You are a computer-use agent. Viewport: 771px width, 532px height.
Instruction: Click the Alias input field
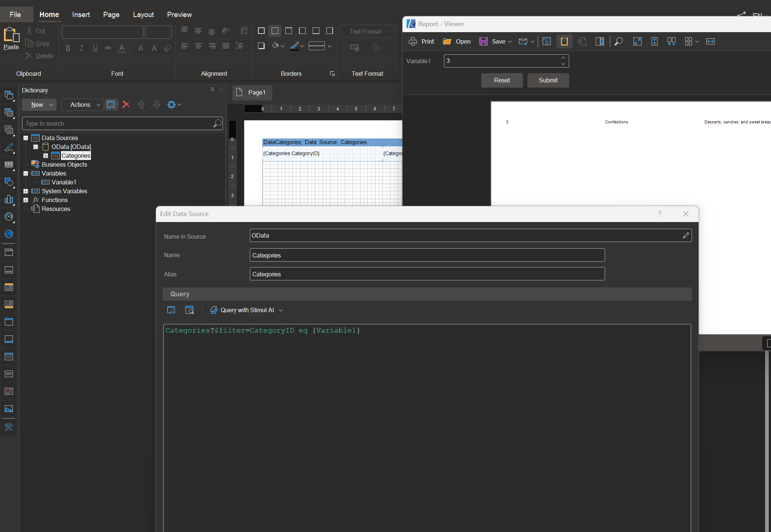click(427, 274)
